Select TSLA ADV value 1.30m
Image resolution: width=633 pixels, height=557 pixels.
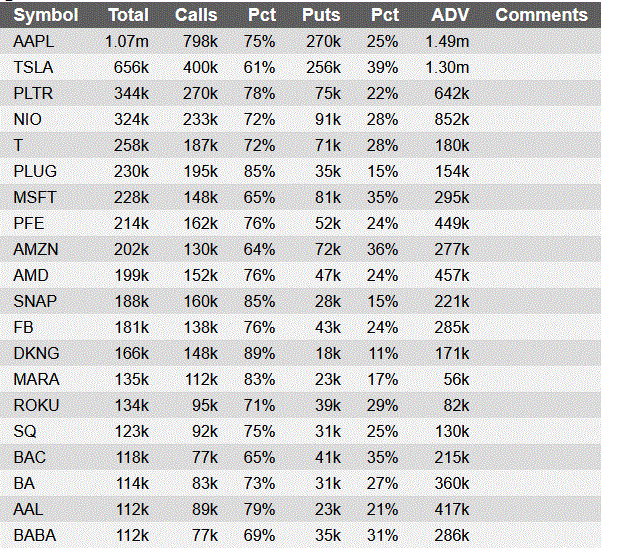[x=447, y=67]
